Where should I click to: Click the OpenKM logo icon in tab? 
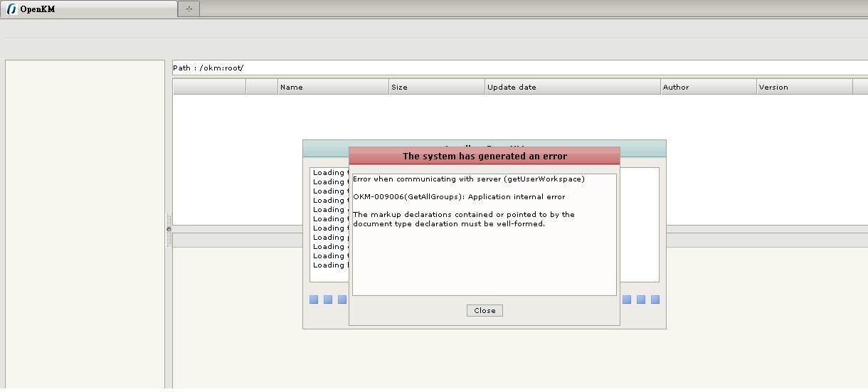[x=11, y=9]
